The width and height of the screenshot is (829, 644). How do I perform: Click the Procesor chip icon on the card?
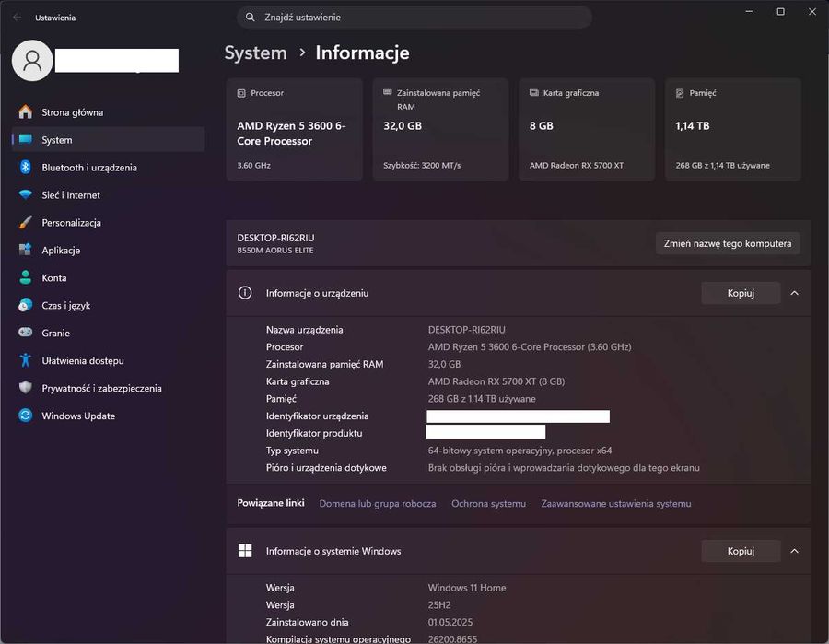point(241,93)
